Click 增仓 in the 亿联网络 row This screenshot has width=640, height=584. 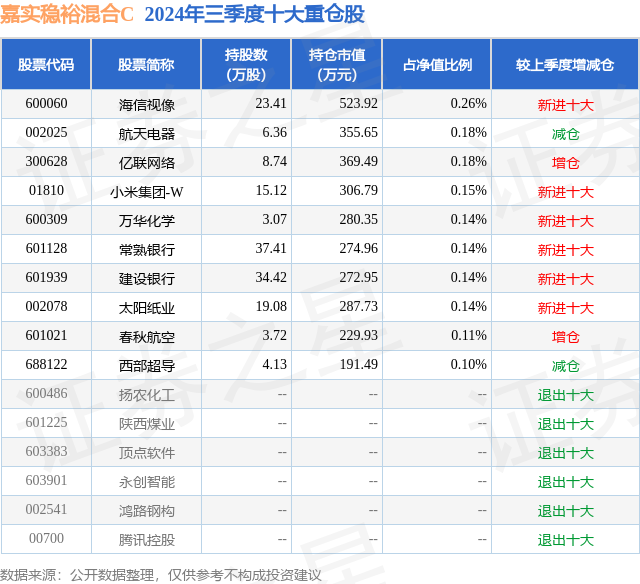(565, 163)
